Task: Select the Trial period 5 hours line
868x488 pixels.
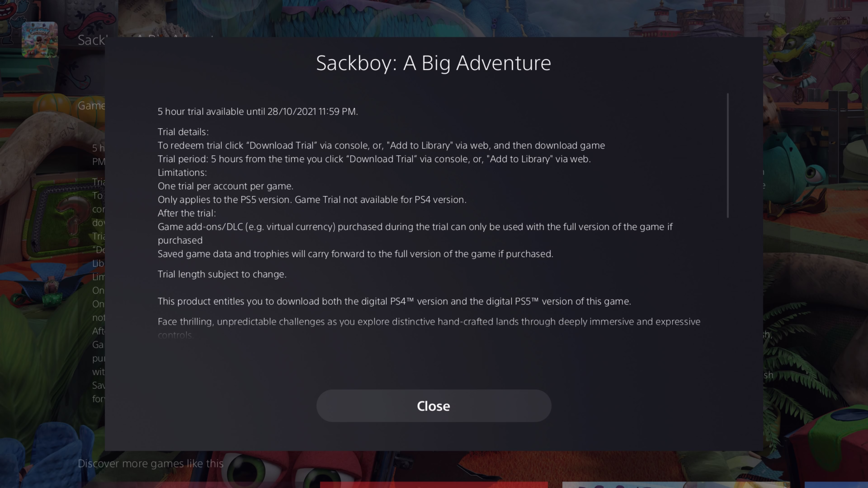Action: click(x=374, y=159)
